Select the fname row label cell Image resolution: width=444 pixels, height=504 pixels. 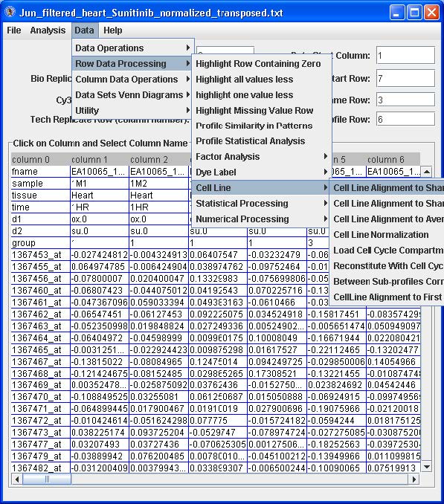40,172
